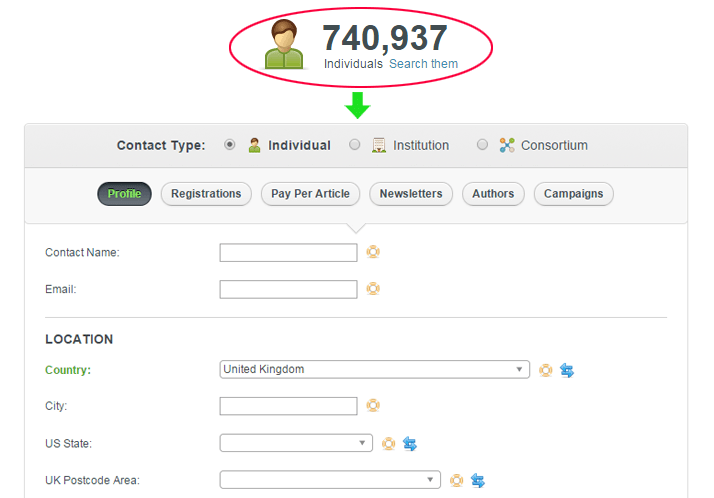Open the Campaigns tab button

(x=573, y=194)
